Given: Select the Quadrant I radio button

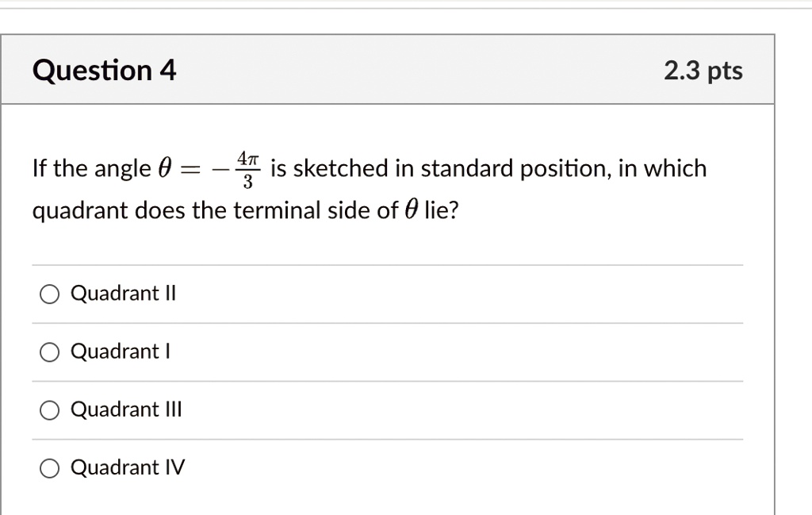Looking at the screenshot, I should [x=48, y=352].
